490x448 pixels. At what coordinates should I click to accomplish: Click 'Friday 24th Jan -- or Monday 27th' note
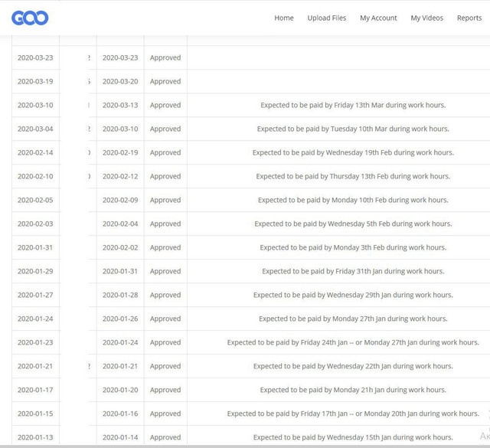tap(353, 342)
